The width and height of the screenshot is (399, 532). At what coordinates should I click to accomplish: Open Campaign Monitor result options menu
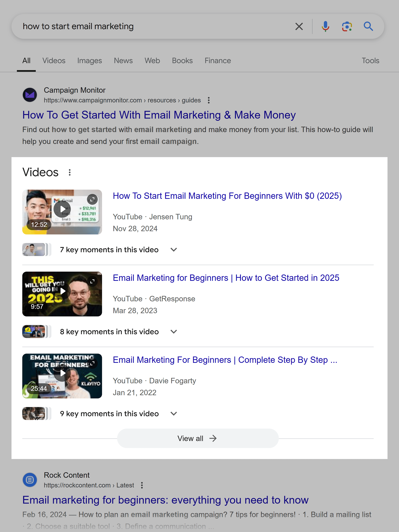(209, 100)
